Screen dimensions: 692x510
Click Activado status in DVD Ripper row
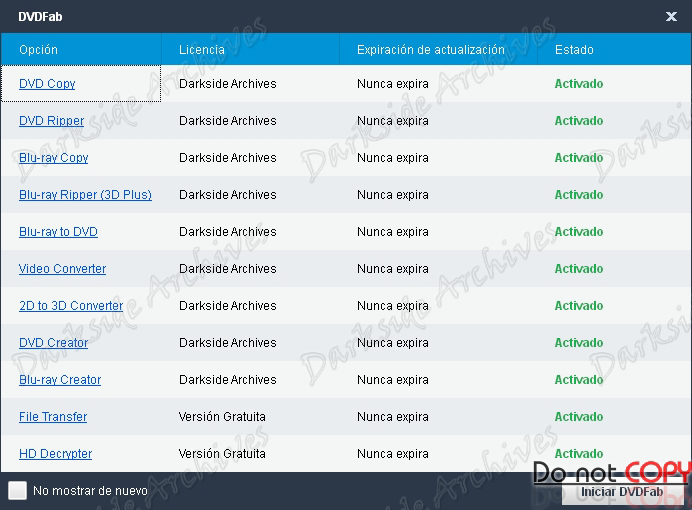point(579,121)
